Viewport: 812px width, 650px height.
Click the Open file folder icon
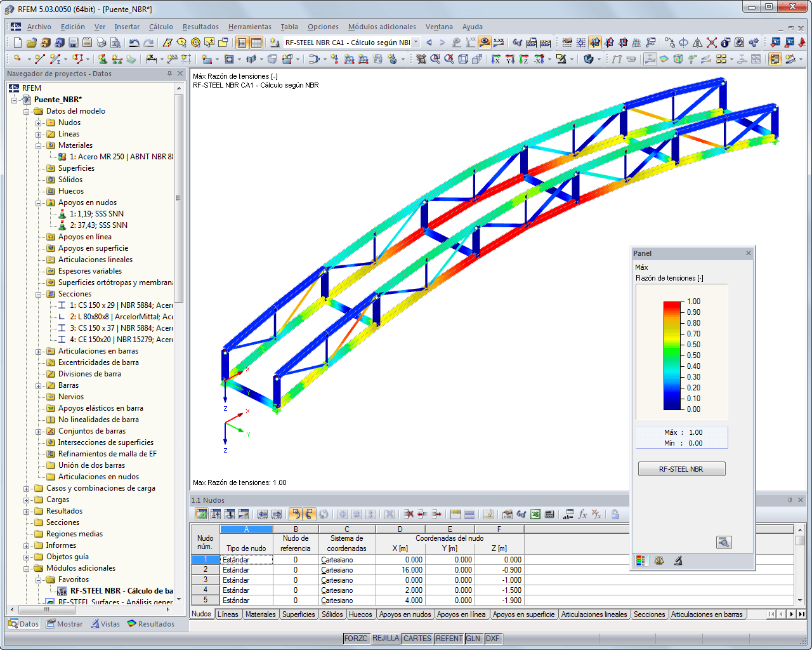(31, 43)
